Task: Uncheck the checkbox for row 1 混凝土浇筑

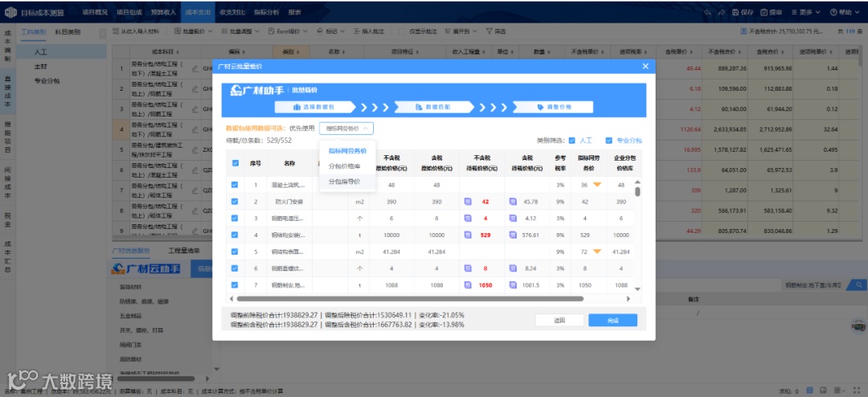Action: click(235, 185)
